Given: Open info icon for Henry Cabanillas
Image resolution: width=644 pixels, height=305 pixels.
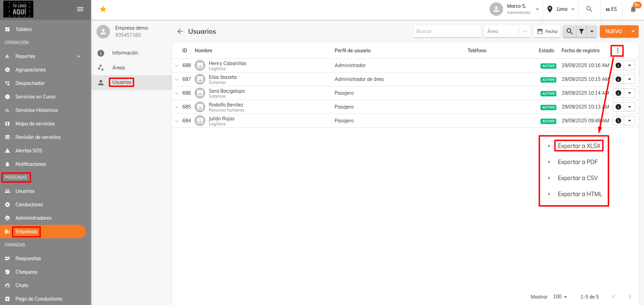Looking at the screenshot, I should (x=618, y=65).
